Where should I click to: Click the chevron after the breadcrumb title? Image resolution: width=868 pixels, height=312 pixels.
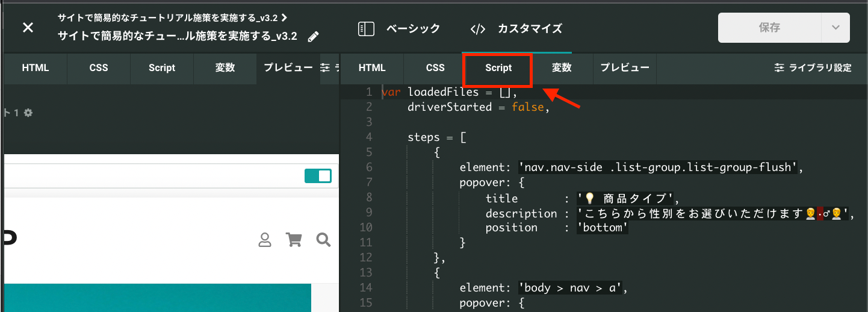pyautogui.click(x=284, y=18)
